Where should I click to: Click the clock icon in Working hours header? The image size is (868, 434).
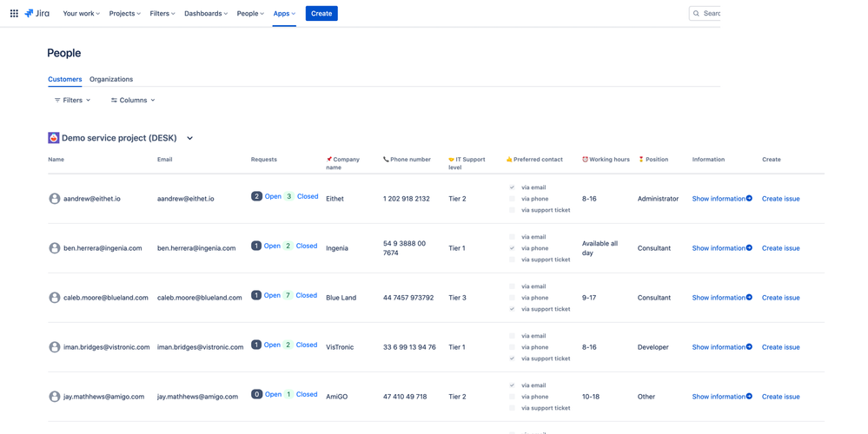pos(585,159)
